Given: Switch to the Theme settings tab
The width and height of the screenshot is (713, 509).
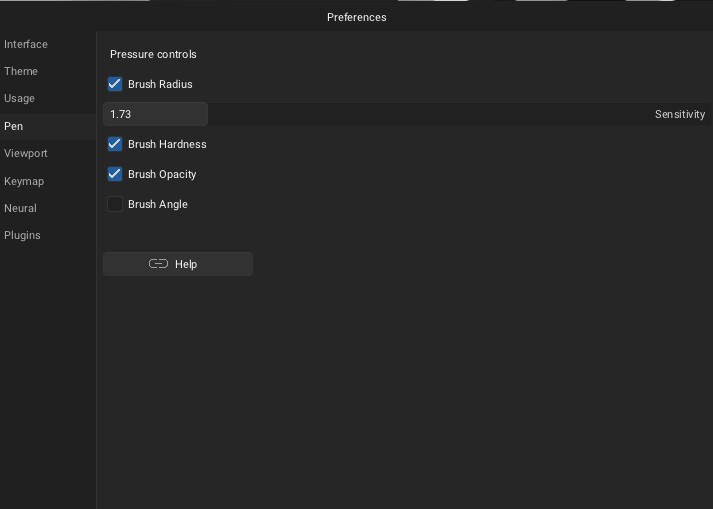Looking at the screenshot, I should (x=21, y=71).
